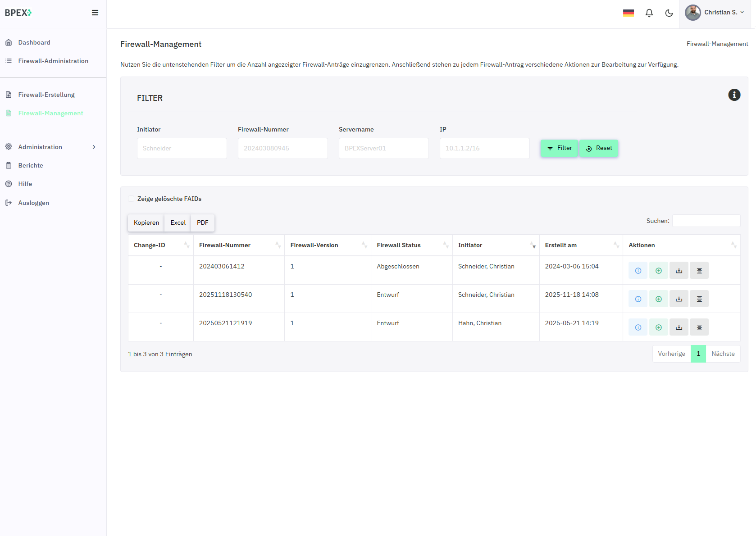Screen dimensions: 756x536
Task: Click the list icon for firewall 202403061412
Action: 699,271
